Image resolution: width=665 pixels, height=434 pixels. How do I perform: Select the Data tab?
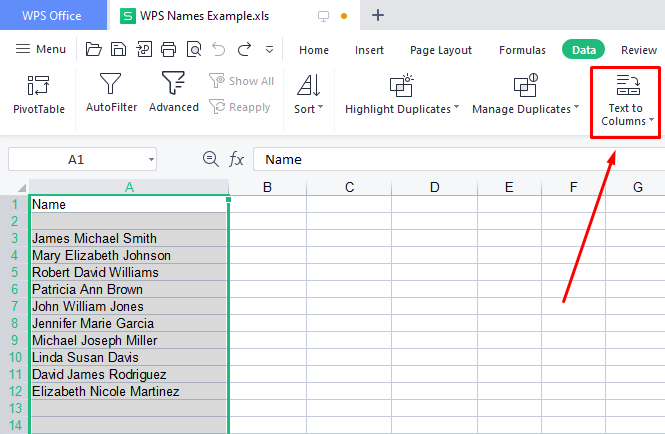click(584, 50)
